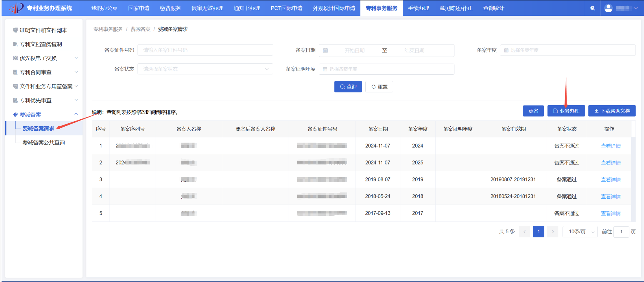The height and width of the screenshot is (282, 644).
Task: Click the 查询 search button
Action: coord(348,87)
